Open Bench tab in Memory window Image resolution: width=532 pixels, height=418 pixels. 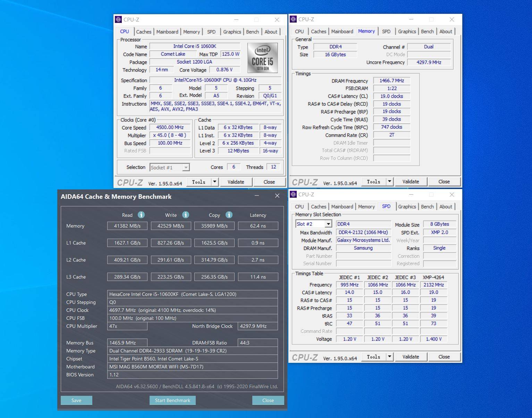coord(427,31)
